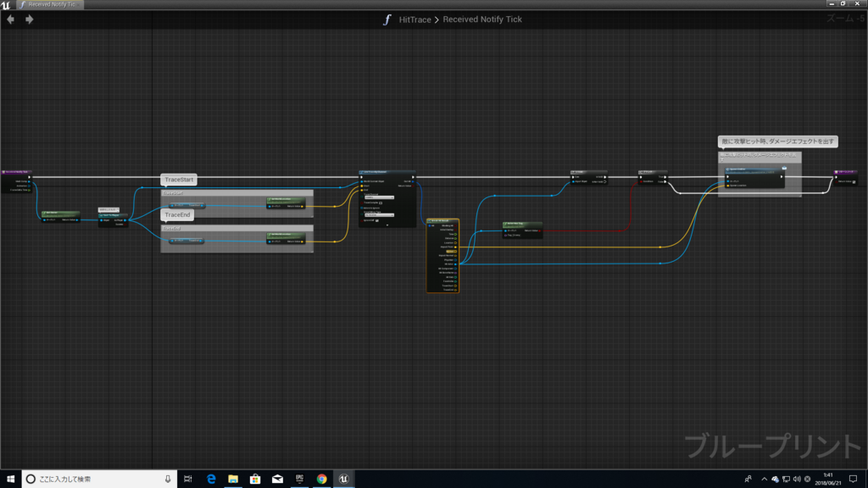Select the LineTraceByChannel node title
868x488 pixels.
387,172
